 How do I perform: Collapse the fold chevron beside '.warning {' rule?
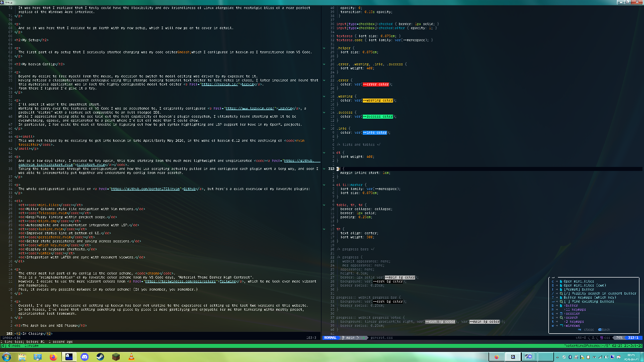325,97
